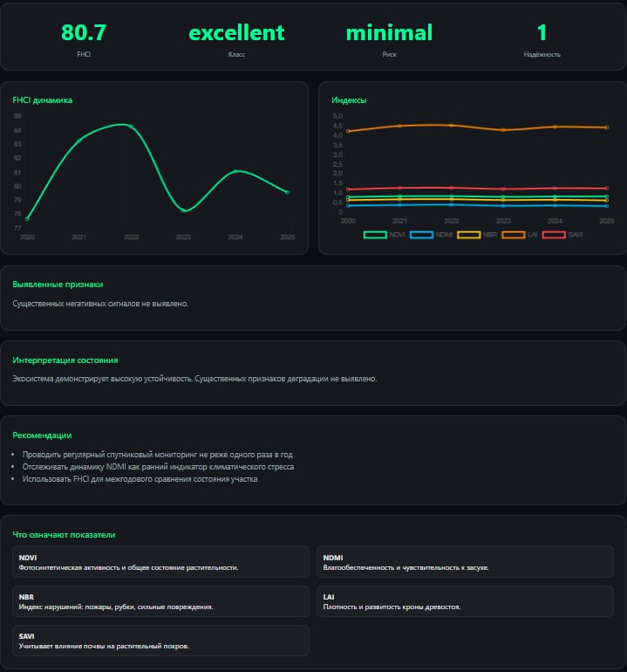The image size is (627, 672).
Task: Select the SAVI indicator description card
Action: pos(161,641)
